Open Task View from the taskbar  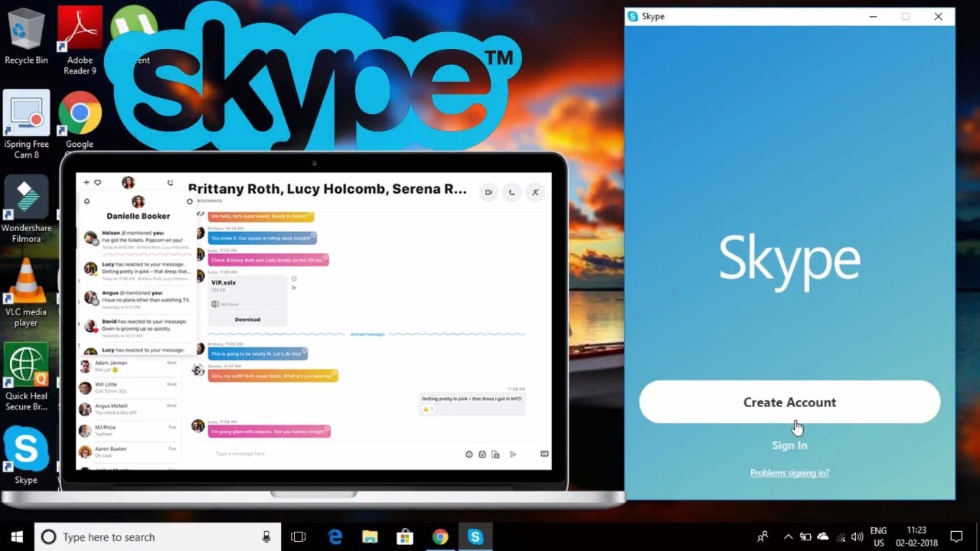pos(299,536)
